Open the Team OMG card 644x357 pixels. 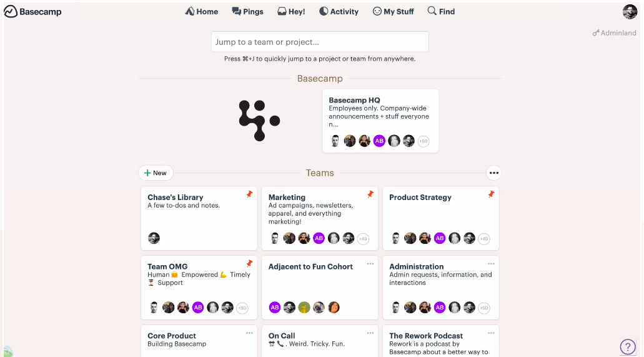click(x=199, y=288)
